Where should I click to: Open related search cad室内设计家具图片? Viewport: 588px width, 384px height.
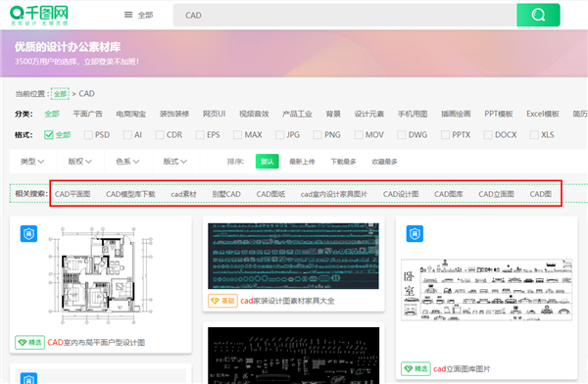(x=334, y=194)
